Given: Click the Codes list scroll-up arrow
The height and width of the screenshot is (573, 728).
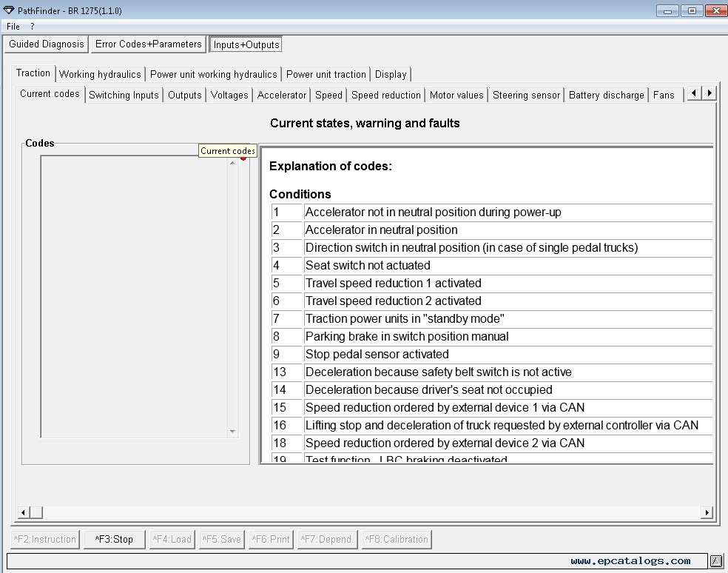Looking at the screenshot, I should [x=232, y=163].
